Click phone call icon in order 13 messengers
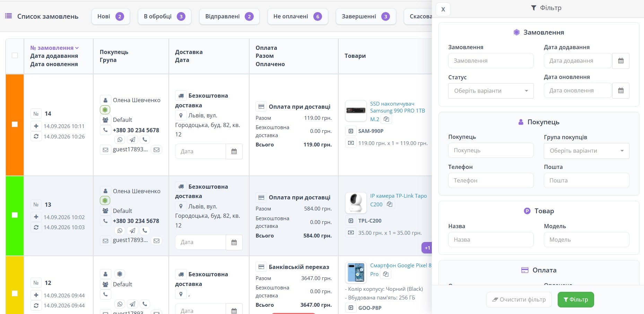This screenshot has width=644, height=314. [145, 231]
